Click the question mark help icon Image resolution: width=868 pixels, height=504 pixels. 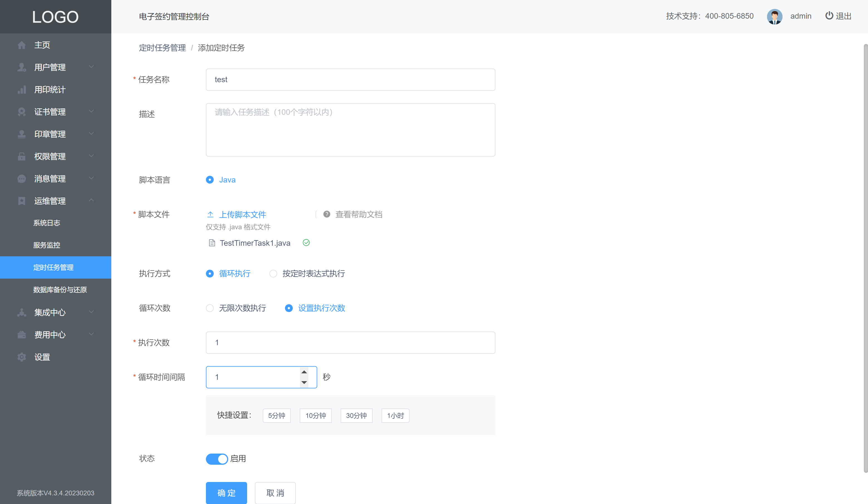click(x=326, y=214)
